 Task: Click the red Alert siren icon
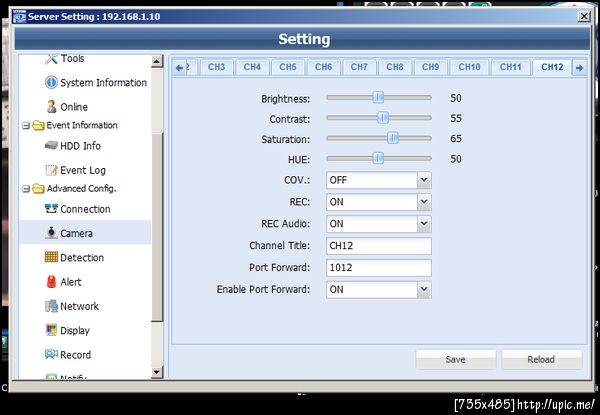pyautogui.click(x=51, y=282)
